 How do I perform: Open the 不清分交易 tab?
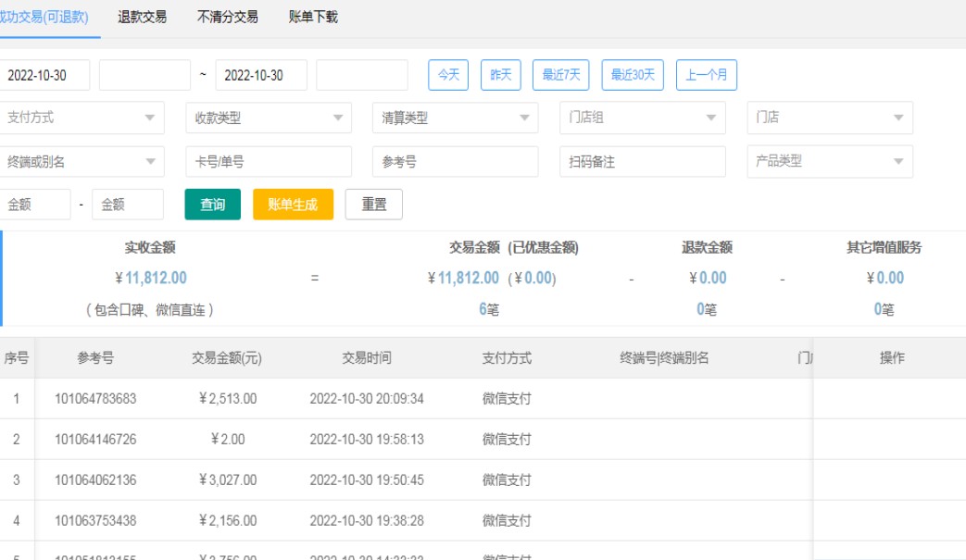tap(228, 17)
